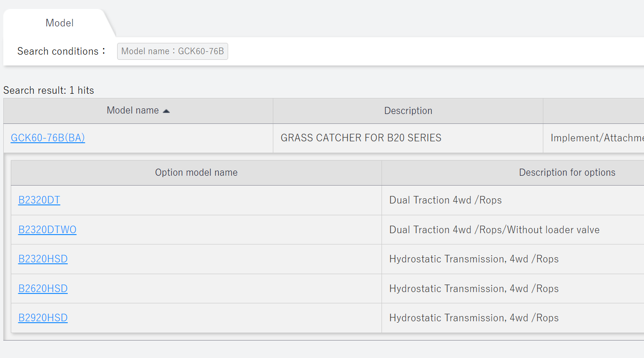The height and width of the screenshot is (358, 644).
Task: Open the B2320HSD option model link
Action: 43,259
